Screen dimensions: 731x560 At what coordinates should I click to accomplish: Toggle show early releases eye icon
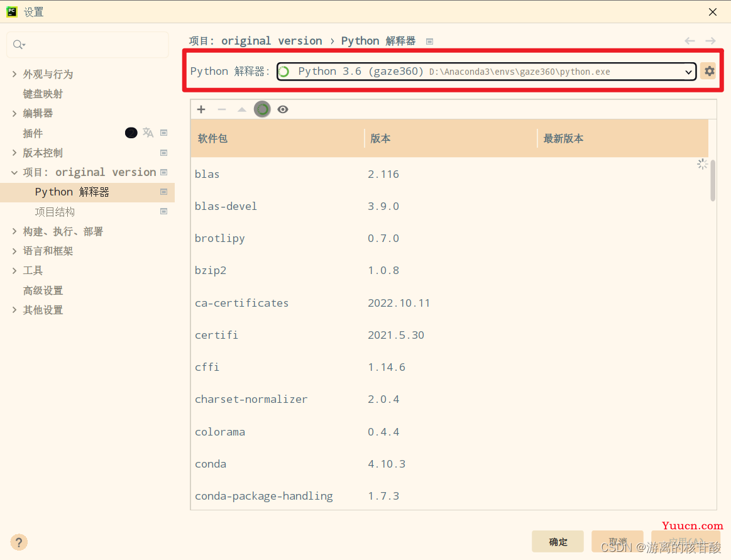point(282,109)
